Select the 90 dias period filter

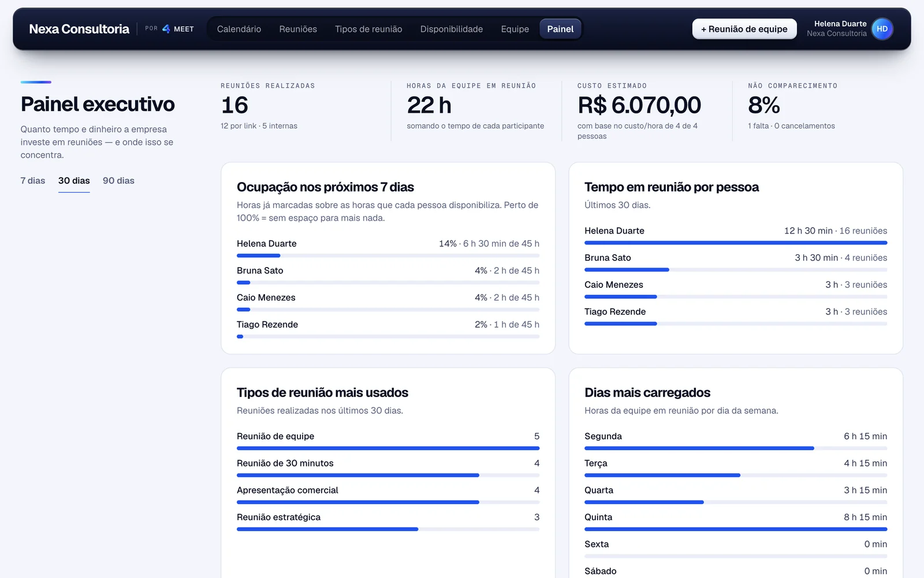pyautogui.click(x=118, y=181)
